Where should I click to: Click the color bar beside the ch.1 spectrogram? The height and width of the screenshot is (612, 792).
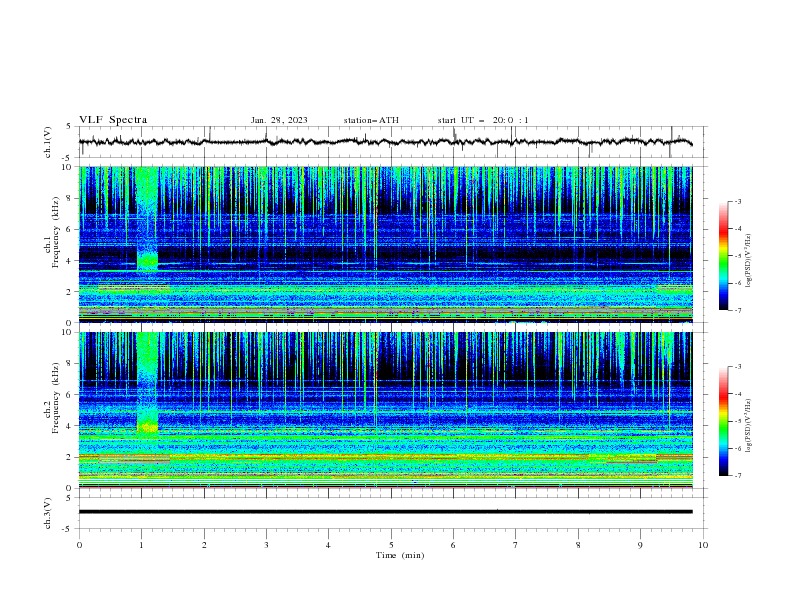724,256
